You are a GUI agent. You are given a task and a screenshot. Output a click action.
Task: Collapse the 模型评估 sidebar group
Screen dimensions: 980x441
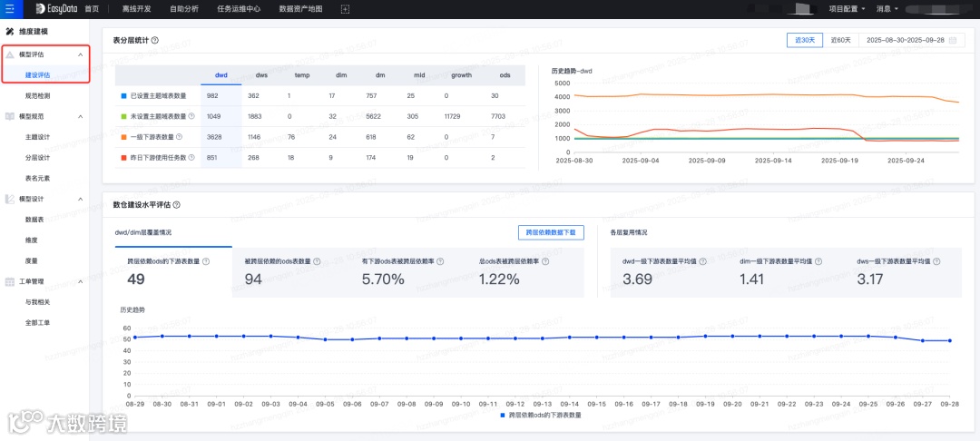click(80, 55)
